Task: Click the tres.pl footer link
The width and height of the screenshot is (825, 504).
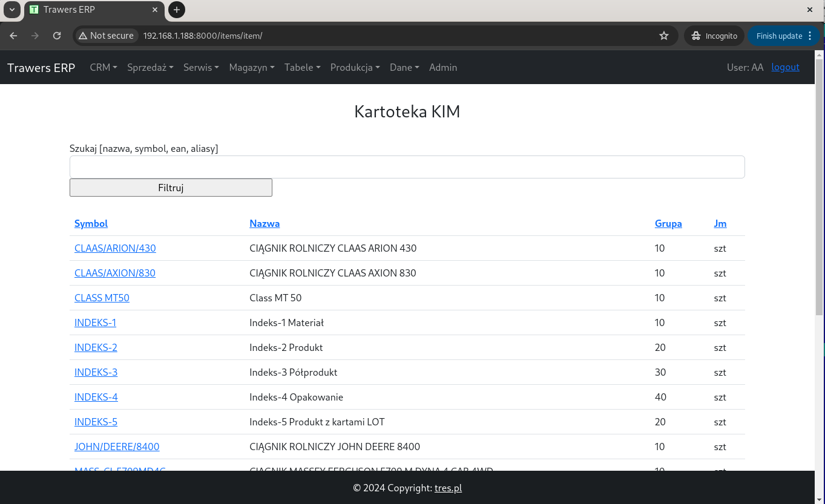Action: [448, 488]
